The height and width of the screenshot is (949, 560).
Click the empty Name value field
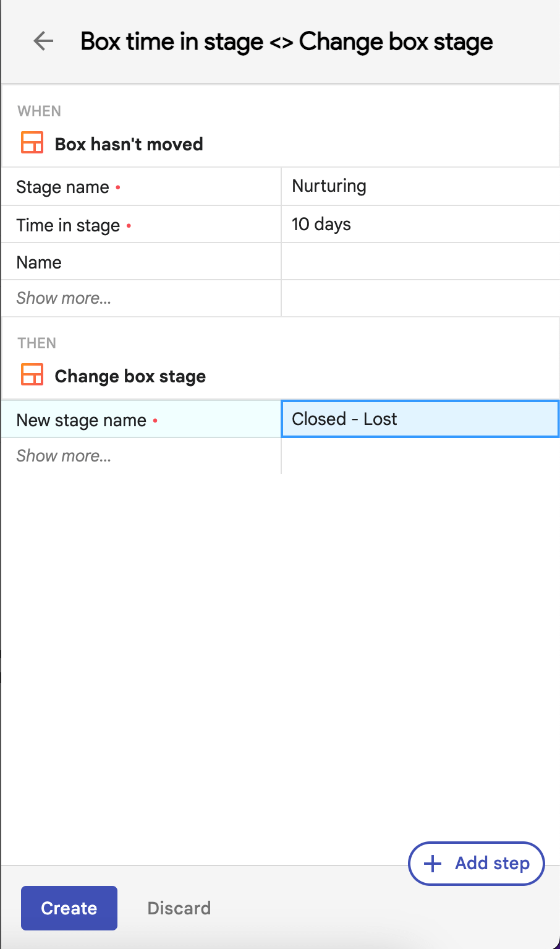point(420,262)
